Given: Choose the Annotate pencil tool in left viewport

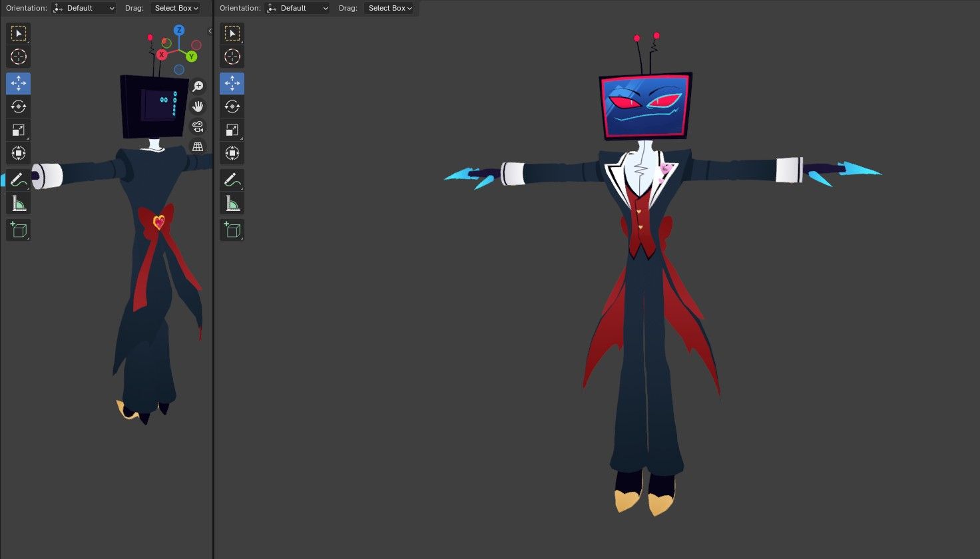Looking at the screenshot, I should (19, 180).
